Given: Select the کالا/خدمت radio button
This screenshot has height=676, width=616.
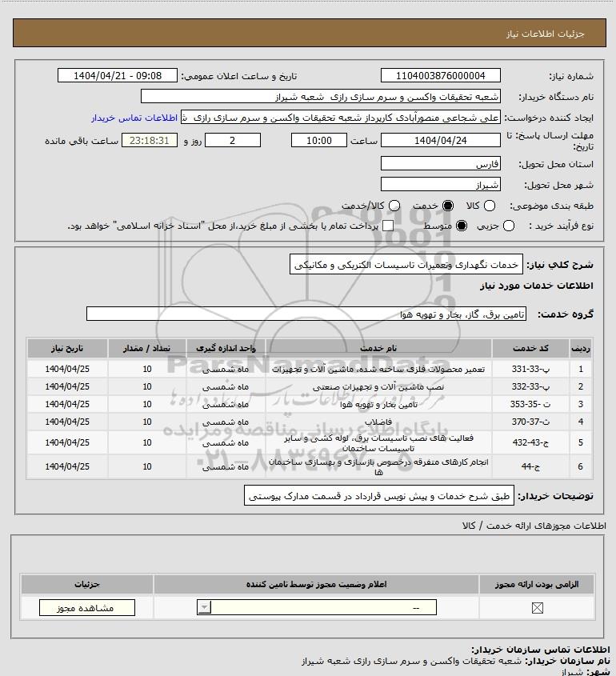Looking at the screenshot, I should point(394,206).
